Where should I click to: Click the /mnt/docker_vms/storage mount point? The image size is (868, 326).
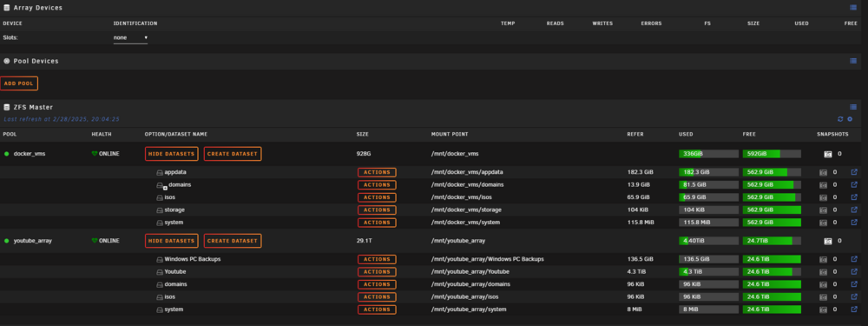pyautogui.click(x=466, y=210)
